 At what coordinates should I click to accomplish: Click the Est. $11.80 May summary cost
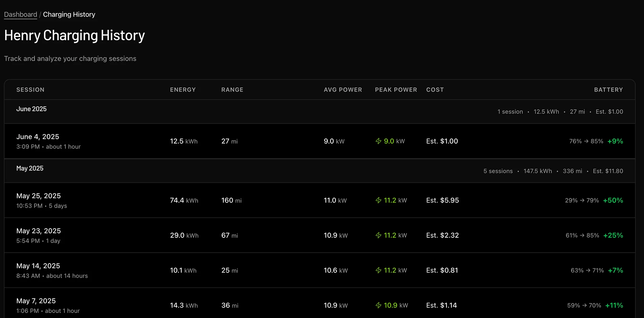608,171
